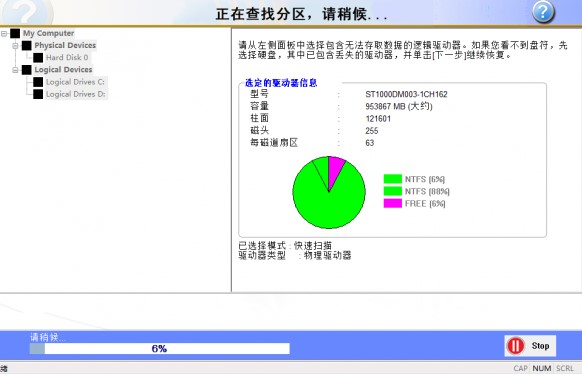Image resolution: width=582 pixels, height=374 pixels.
Task: Click the 请稍候 label above progress bar
Action: [48, 337]
